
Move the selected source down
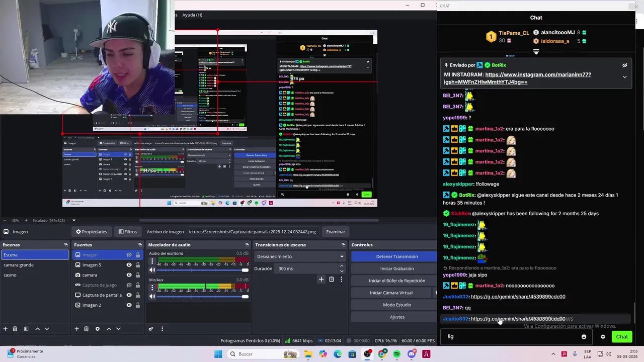[x=118, y=329]
